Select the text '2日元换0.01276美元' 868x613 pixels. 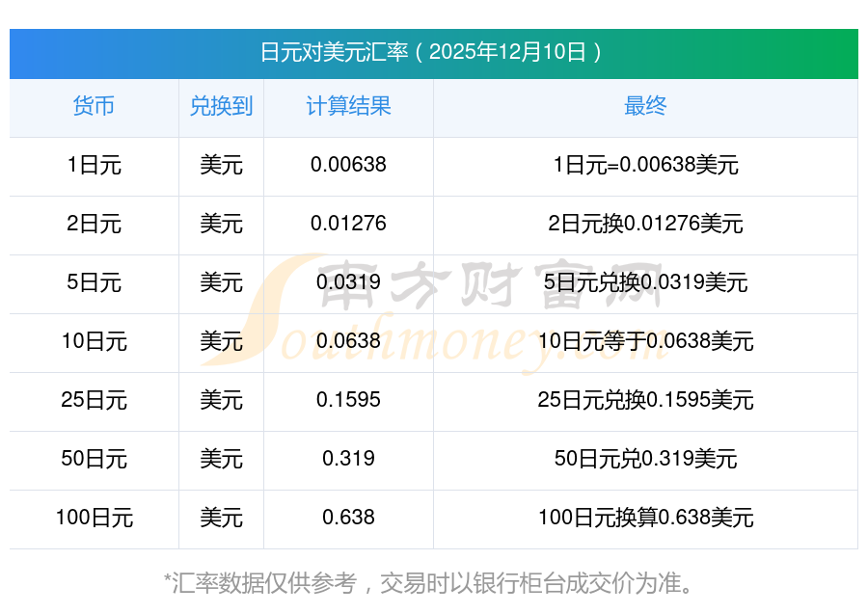(645, 224)
